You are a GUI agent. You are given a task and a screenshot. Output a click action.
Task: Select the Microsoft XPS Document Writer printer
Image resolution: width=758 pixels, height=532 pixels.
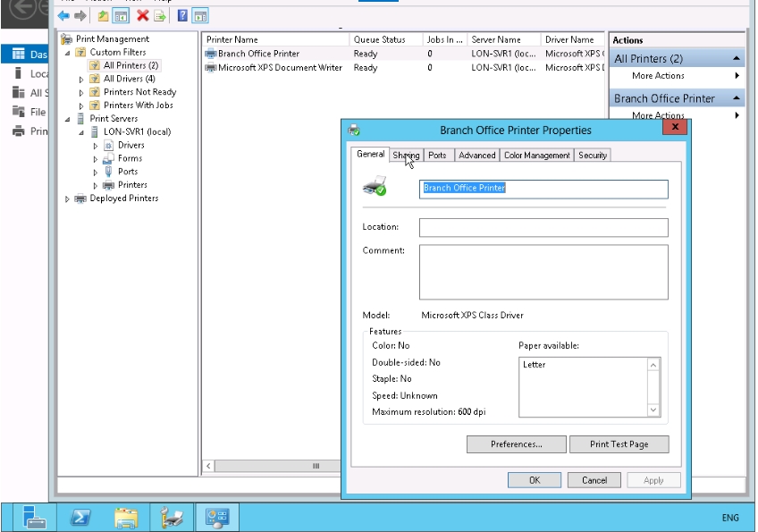click(x=280, y=67)
